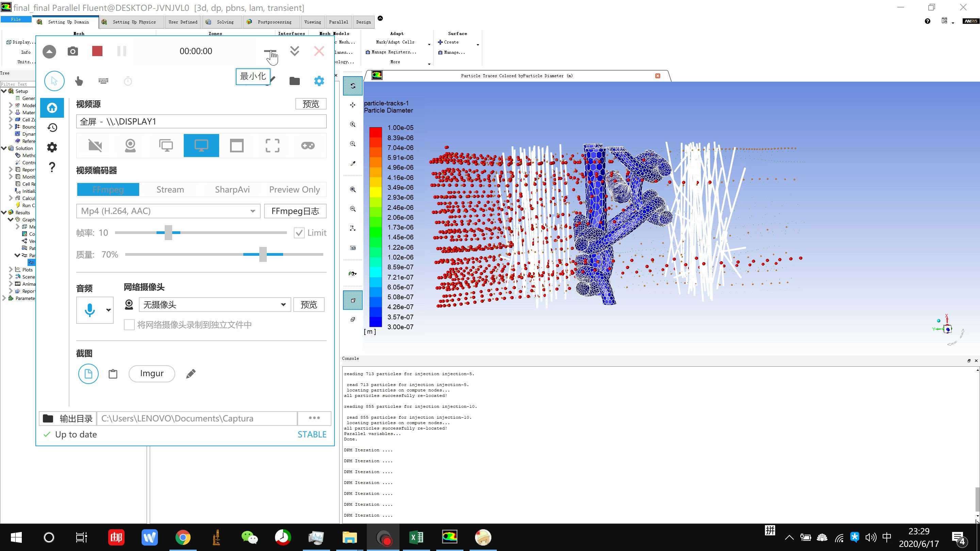
Task: Open the help question mark sidebar icon
Action: click(52, 167)
